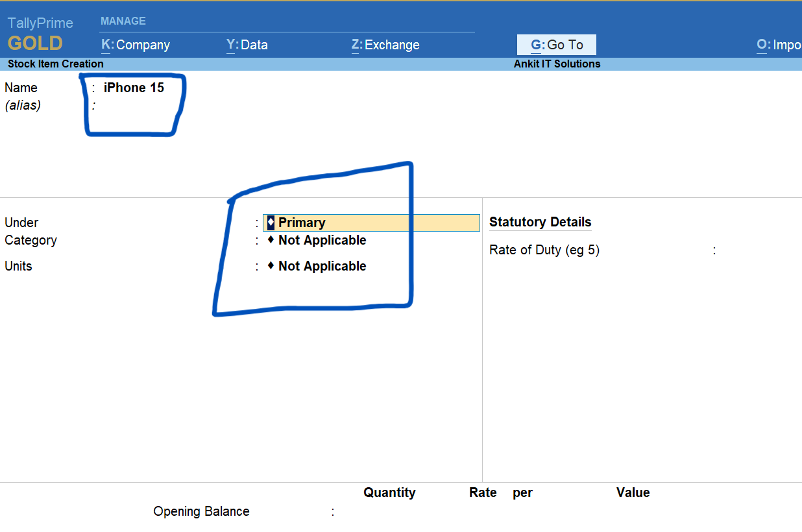Click the Rate column header
This screenshot has width=802, height=532.
click(483, 492)
